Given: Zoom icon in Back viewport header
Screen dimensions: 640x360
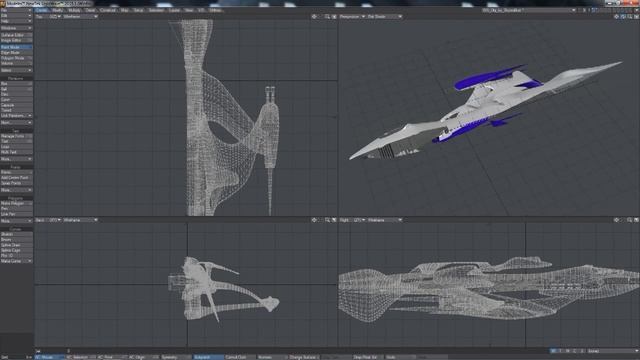Looking at the screenshot, I should (x=327, y=220).
